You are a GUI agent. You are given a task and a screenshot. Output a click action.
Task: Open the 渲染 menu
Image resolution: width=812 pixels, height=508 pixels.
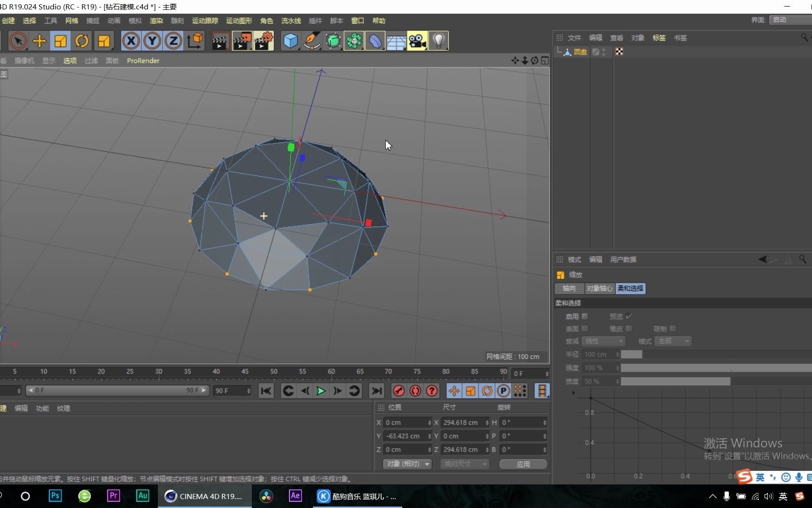tap(156, 21)
